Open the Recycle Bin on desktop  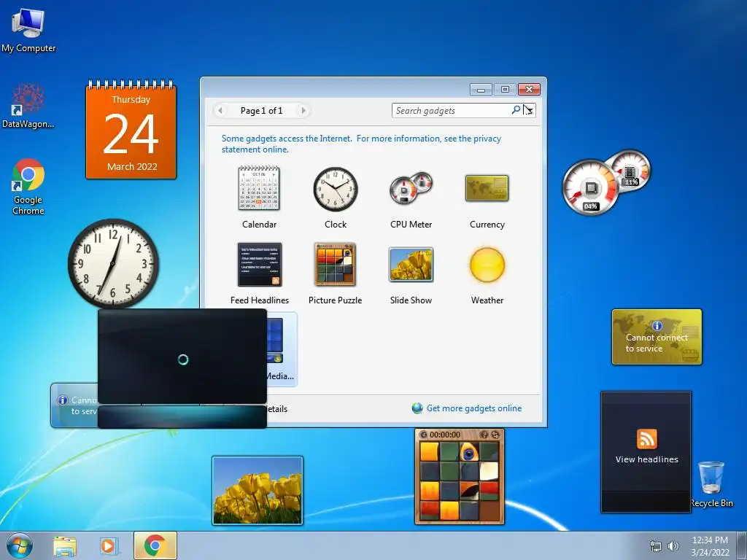click(711, 484)
